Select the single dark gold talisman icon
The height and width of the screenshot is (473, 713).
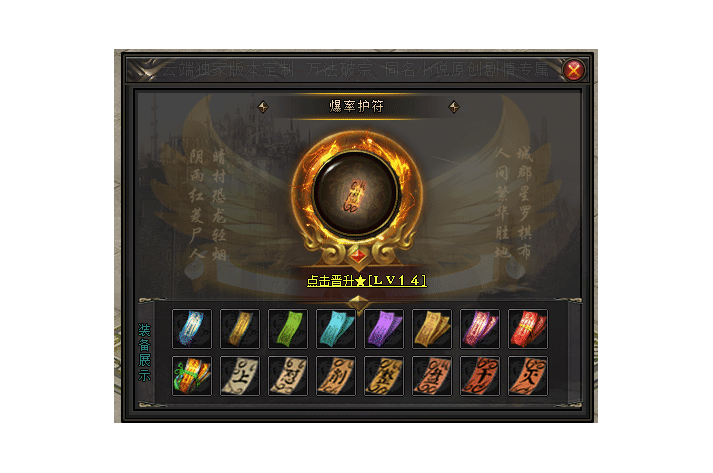[240, 329]
